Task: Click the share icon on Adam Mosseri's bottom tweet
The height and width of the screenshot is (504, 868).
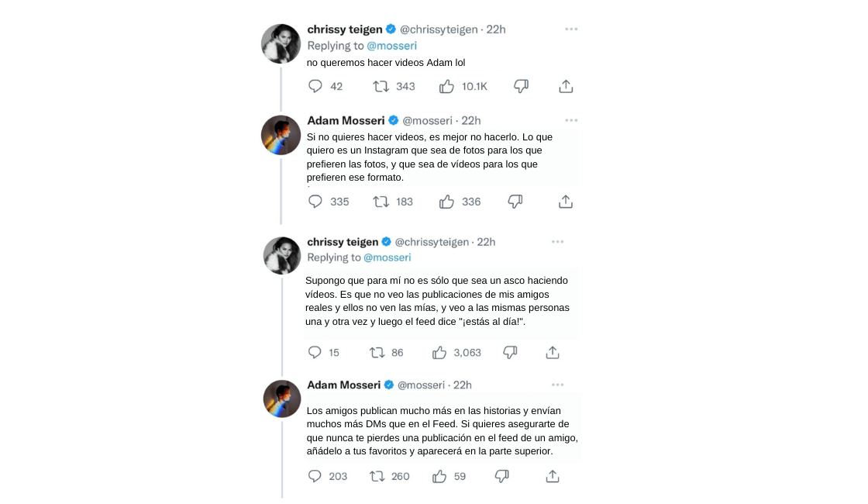Action: tap(552, 476)
